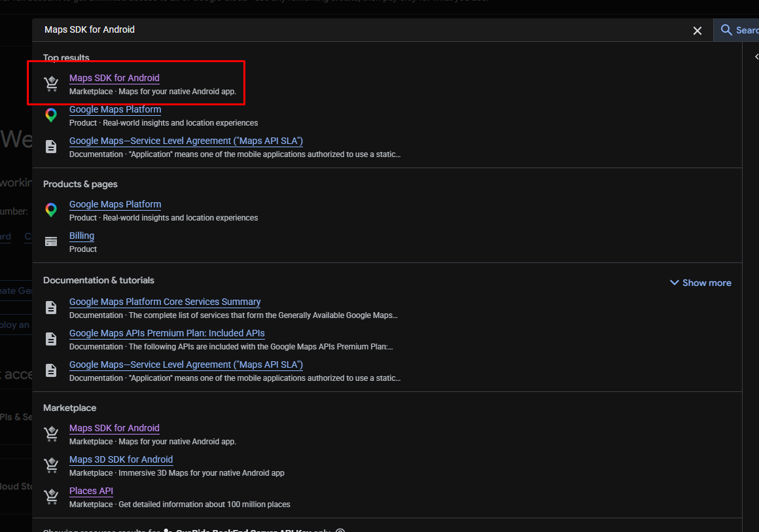Click document icon beside Premium Plan Included APIs
The height and width of the screenshot is (532, 759).
(51, 339)
